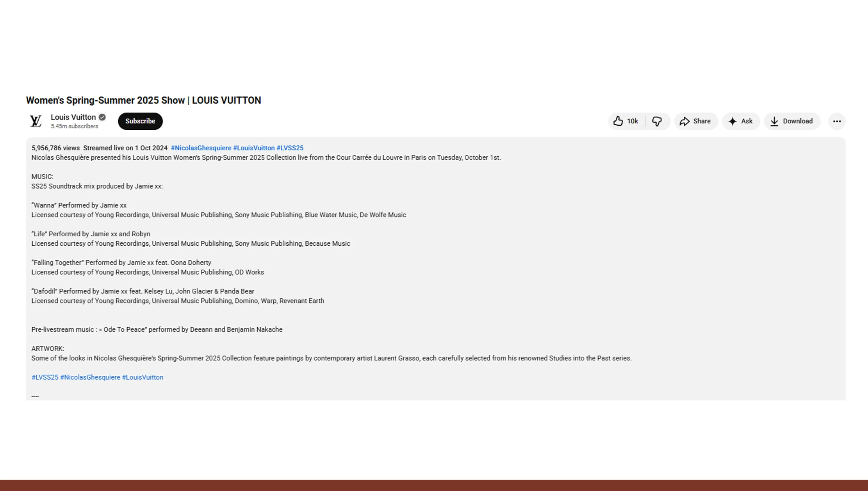Click the #LouisVuitton hashtag at top
Screen dimensions: 868x491
tap(254, 148)
